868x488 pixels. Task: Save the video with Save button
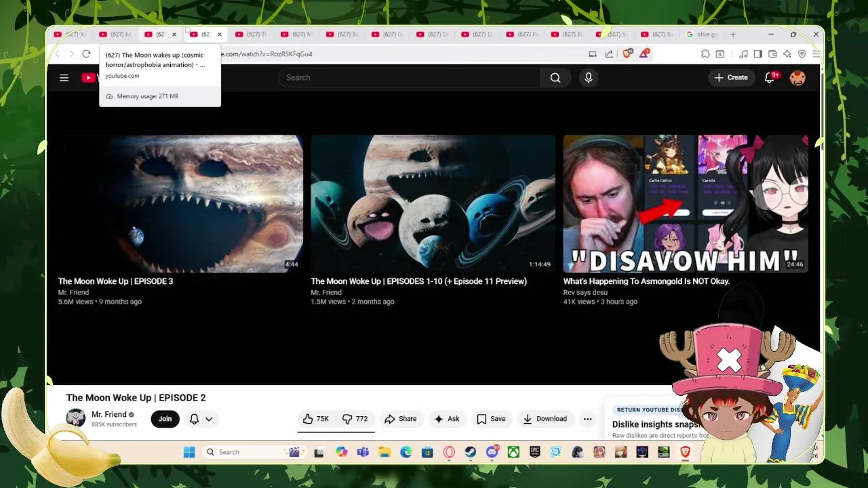pos(491,419)
